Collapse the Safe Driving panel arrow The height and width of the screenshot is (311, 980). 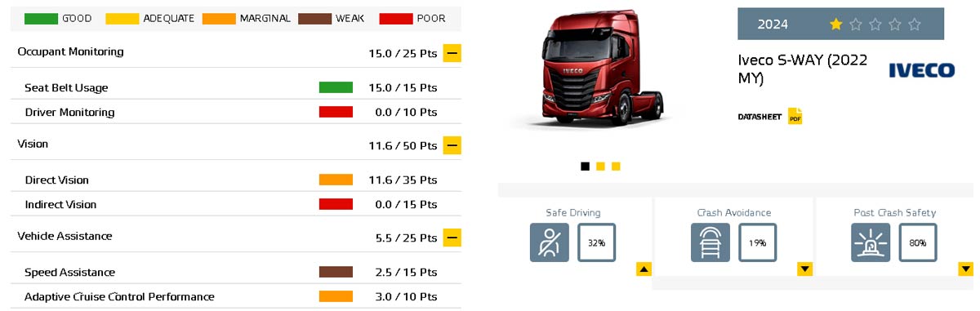coord(644,269)
